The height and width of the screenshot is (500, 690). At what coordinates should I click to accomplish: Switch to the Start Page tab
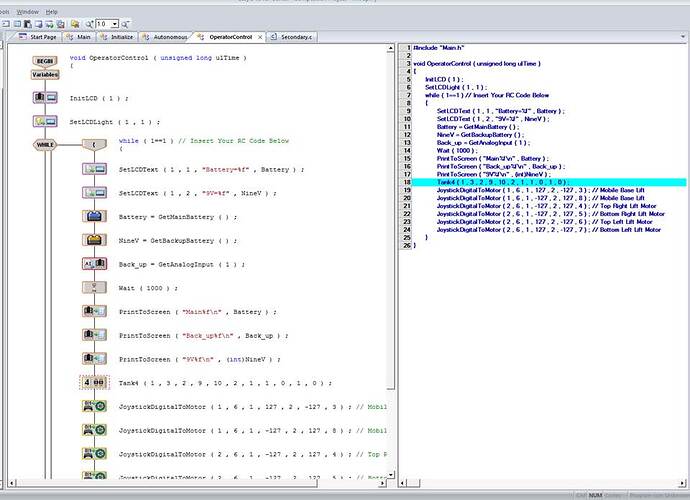coord(37,37)
